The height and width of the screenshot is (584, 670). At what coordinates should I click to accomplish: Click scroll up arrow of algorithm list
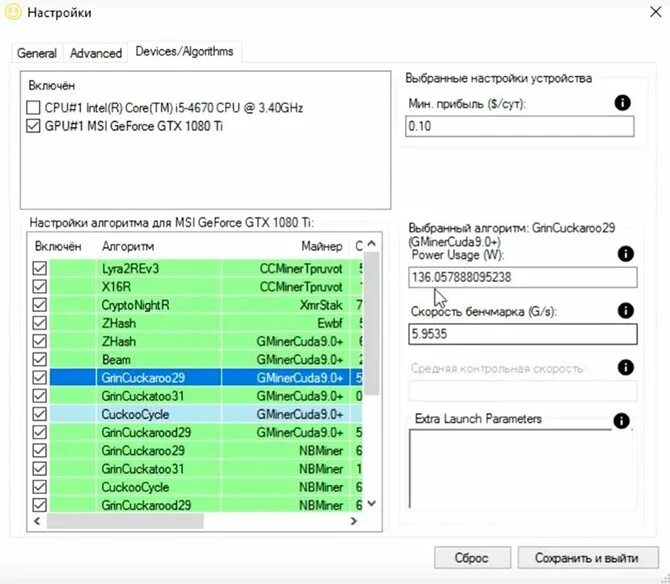coord(372,244)
